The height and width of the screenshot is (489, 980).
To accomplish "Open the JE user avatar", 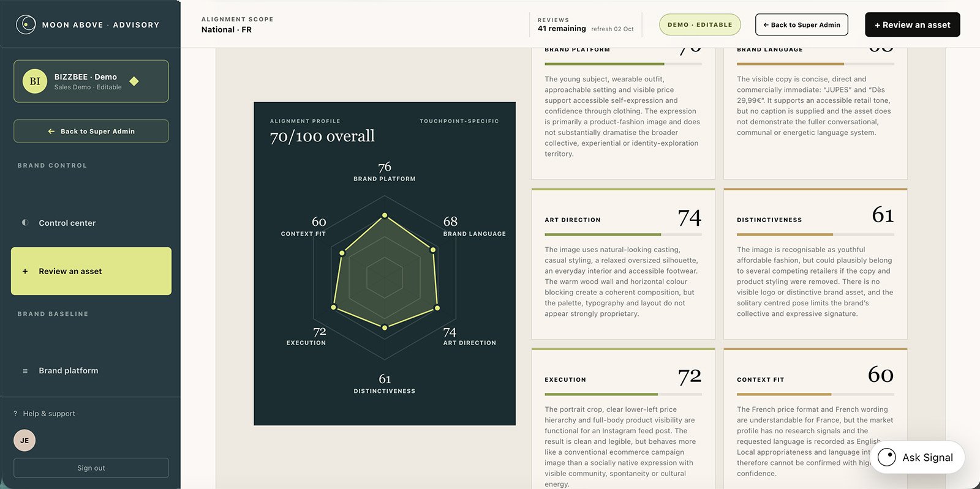I will click(24, 440).
